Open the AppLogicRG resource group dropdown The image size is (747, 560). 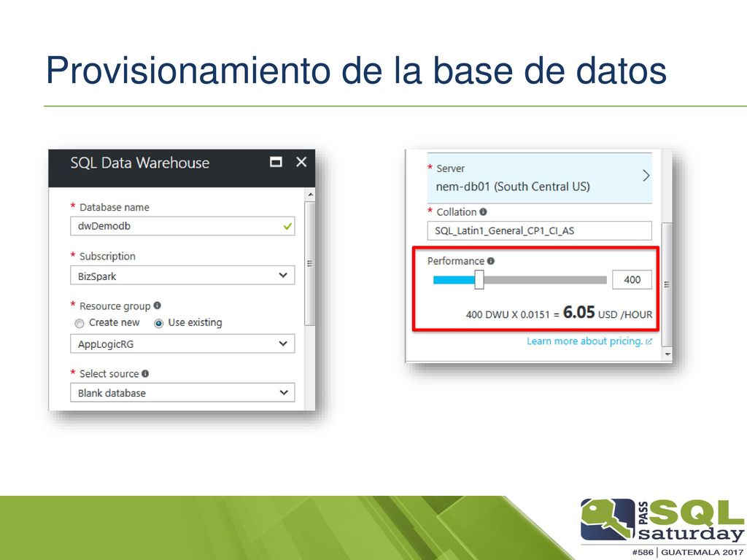click(182, 344)
